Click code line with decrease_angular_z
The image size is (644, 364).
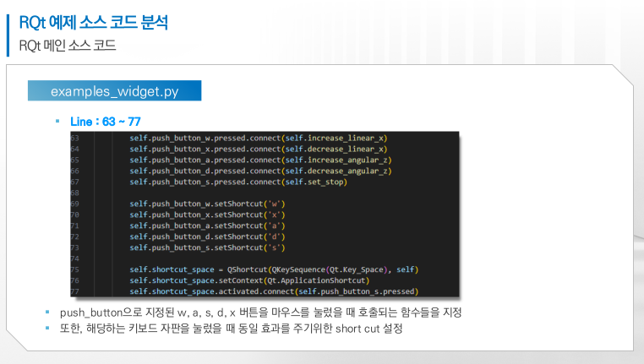click(261, 171)
